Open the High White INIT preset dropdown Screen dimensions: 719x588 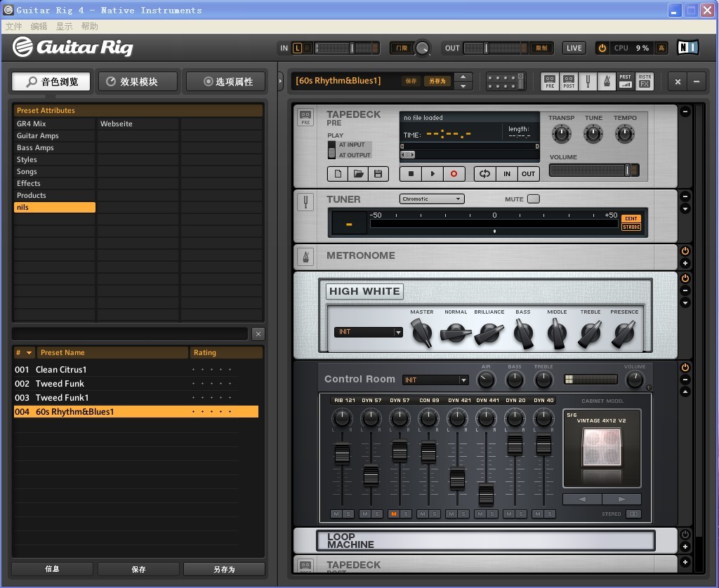point(369,332)
